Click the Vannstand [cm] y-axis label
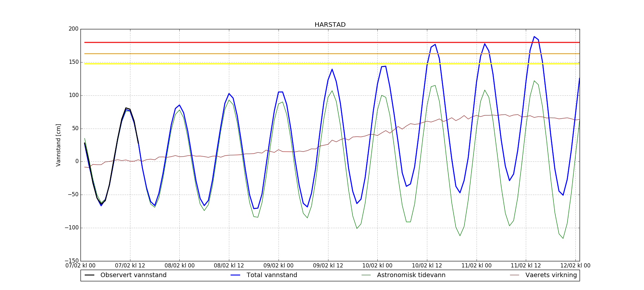The width and height of the screenshot is (644, 290). (x=58, y=145)
